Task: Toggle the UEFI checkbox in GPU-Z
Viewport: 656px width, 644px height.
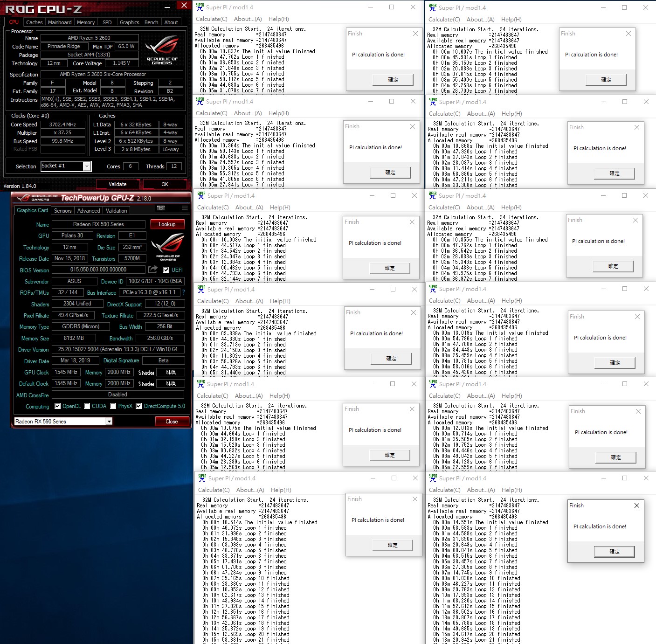Action: (166, 270)
